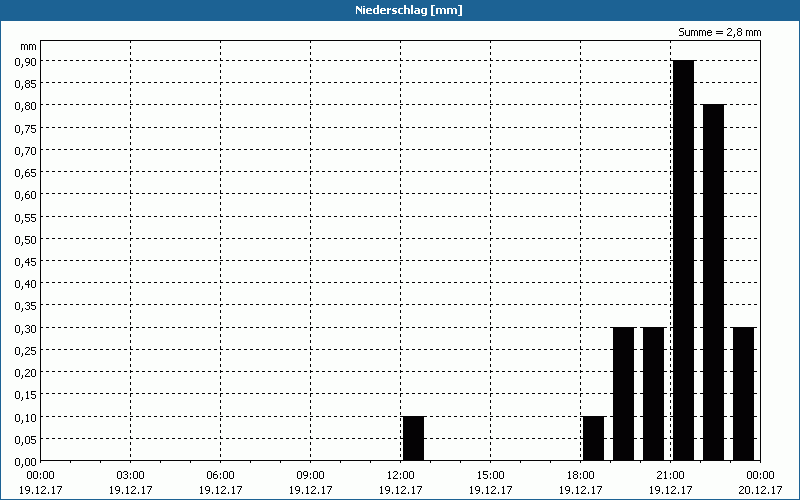Click the last 0,30 bar before midnight
Image resolution: width=800 pixels, height=500 pixels.
(x=744, y=394)
